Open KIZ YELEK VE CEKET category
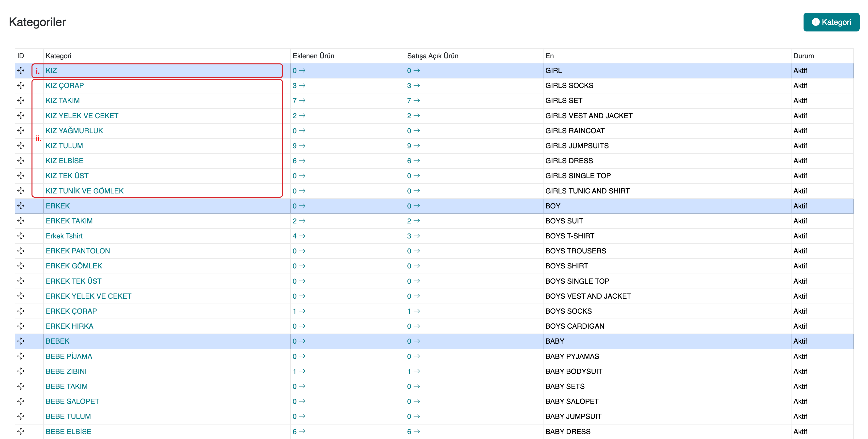The image size is (868, 439). [x=82, y=116]
